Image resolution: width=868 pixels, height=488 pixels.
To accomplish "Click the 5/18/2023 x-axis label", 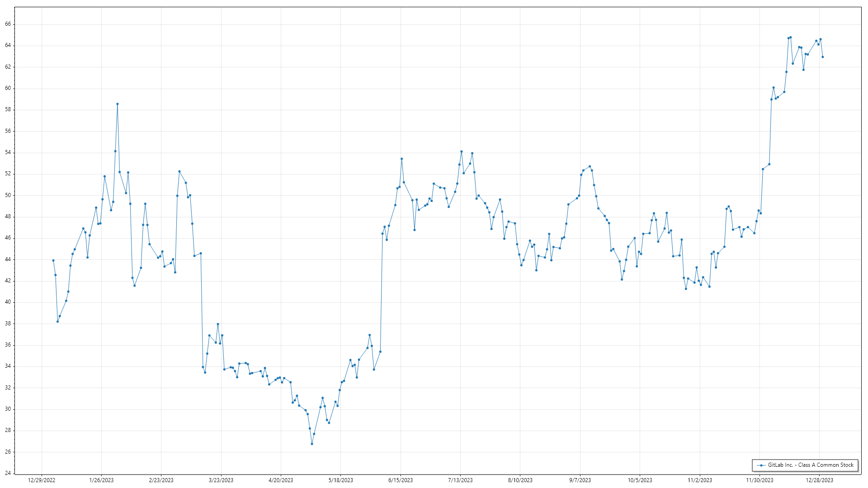I will (x=340, y=480).
